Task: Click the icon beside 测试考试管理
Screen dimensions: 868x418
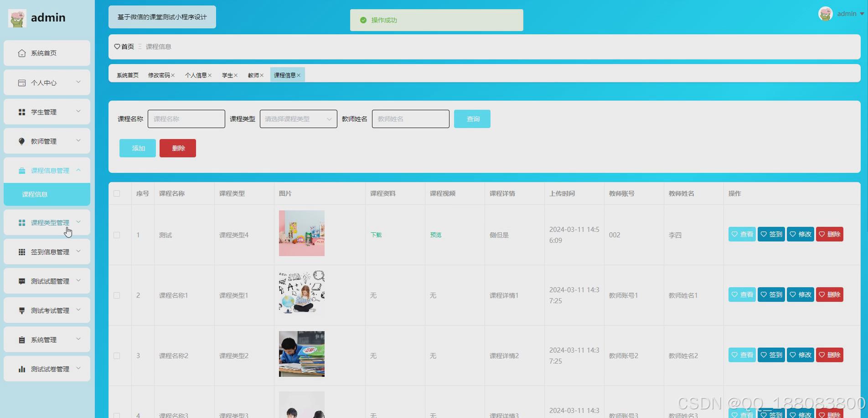Action: [x=21, y=310]
